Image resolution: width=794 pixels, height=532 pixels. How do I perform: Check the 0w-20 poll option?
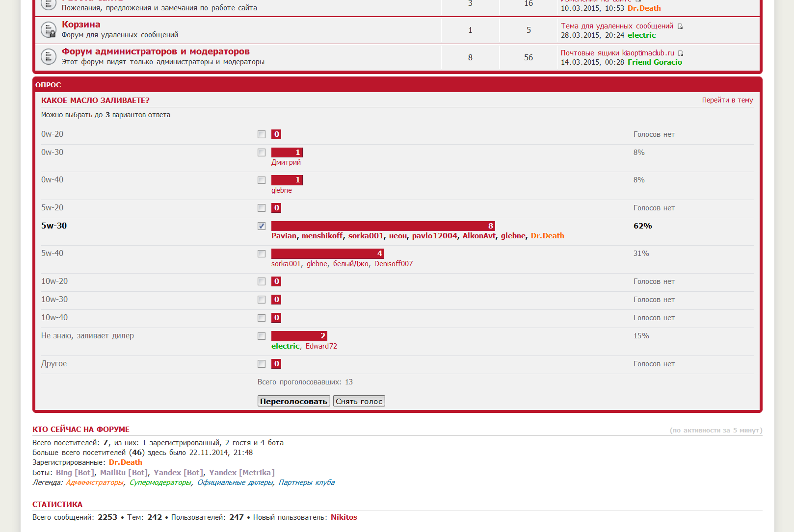click(262, 134)
